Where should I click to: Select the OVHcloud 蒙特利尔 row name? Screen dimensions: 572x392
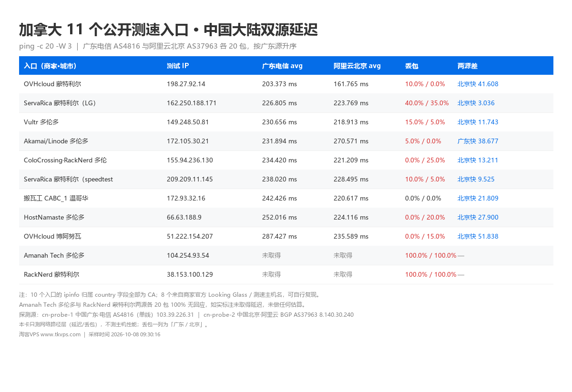click(52, 84)
